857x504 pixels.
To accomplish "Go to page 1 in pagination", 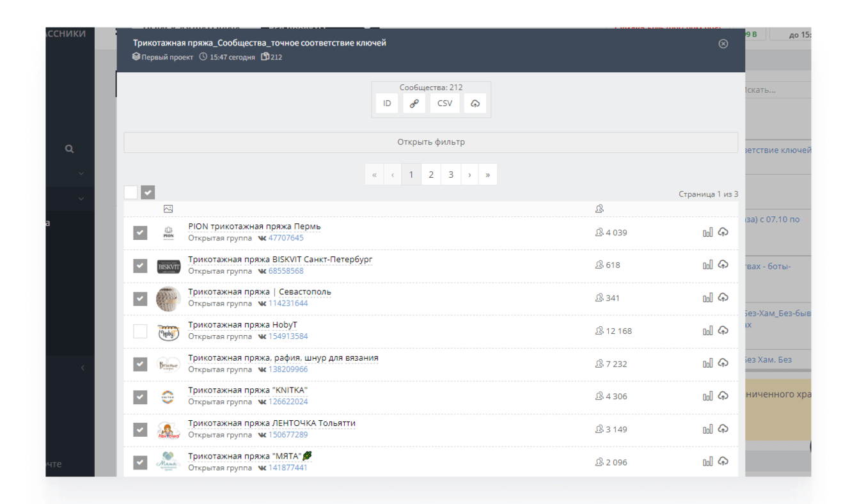I will pos(411,175).
